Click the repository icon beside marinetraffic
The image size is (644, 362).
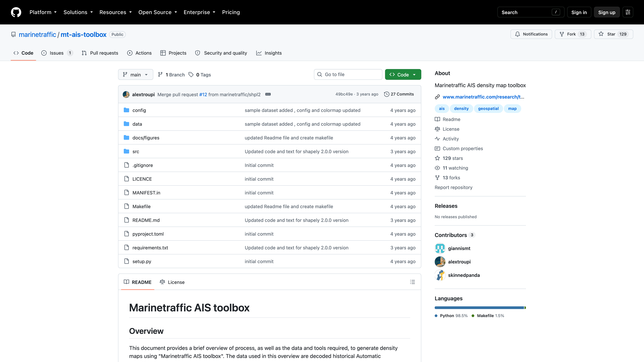(13, 35)
